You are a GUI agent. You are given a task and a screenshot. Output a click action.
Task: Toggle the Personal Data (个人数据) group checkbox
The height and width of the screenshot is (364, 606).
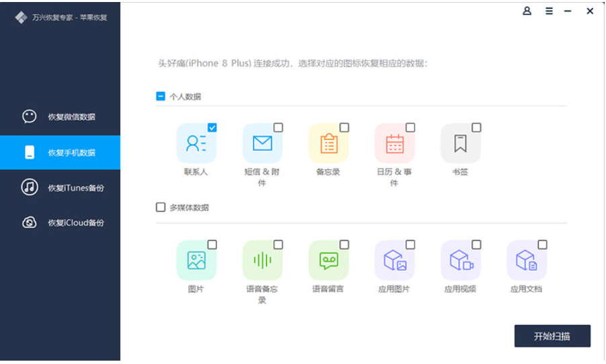[x=161, y=96]
